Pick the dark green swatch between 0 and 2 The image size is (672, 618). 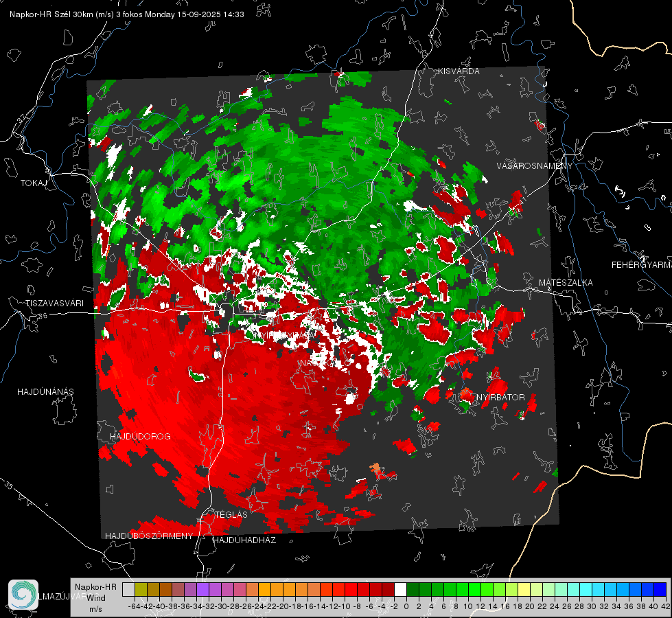(x=413, y=590)
